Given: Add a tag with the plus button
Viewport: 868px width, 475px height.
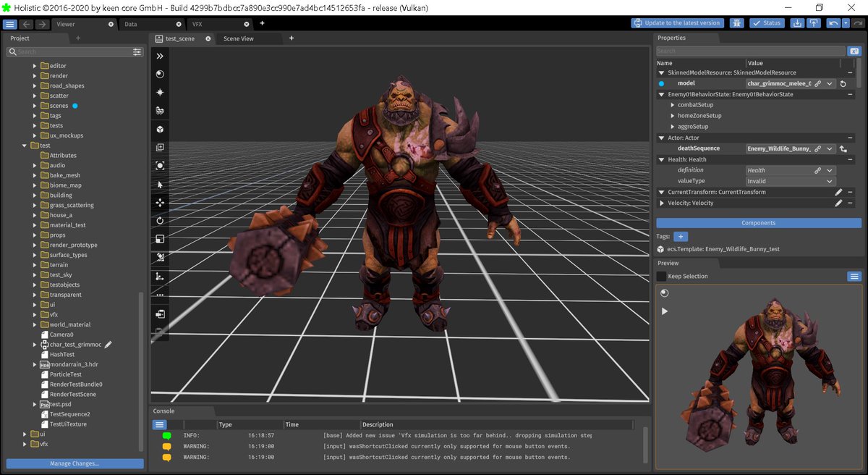Looking at the screenshot, I should (x=681, y=237).
